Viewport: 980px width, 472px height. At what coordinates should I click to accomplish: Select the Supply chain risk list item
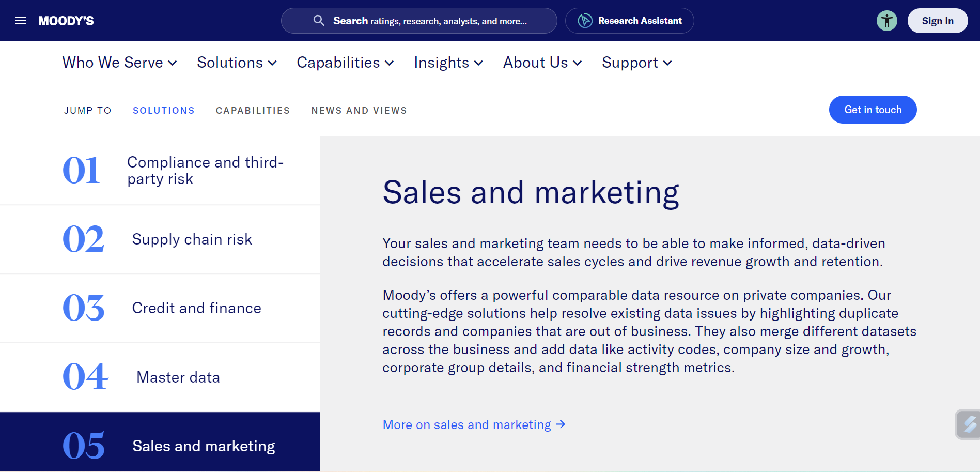coord(192,239)
